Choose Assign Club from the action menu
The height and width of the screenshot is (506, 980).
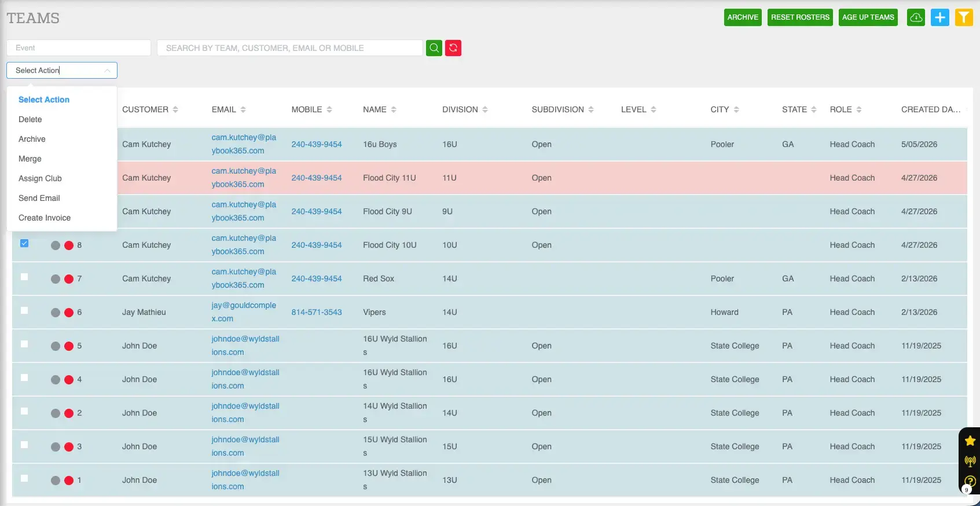(x=62, y=178)
